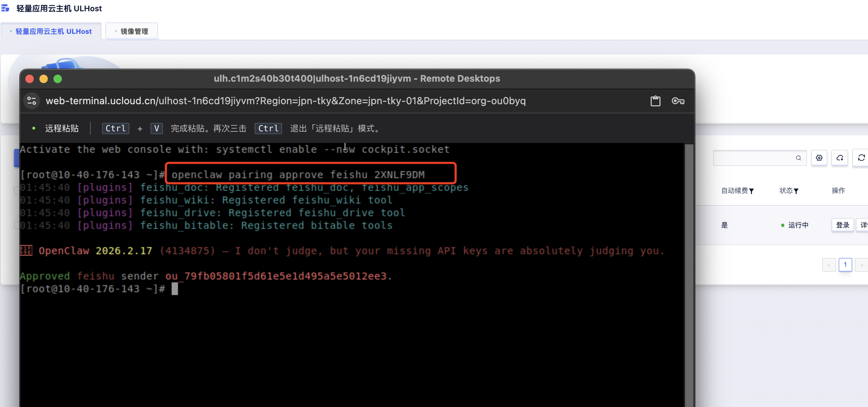Click the key password icon in address bar

[x=678, y=101]
